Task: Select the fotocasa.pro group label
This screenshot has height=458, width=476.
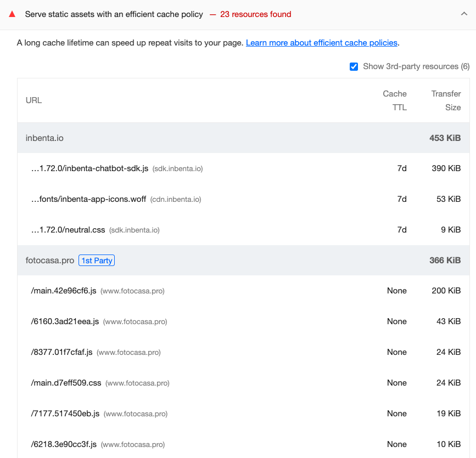Action: [50, 261]
